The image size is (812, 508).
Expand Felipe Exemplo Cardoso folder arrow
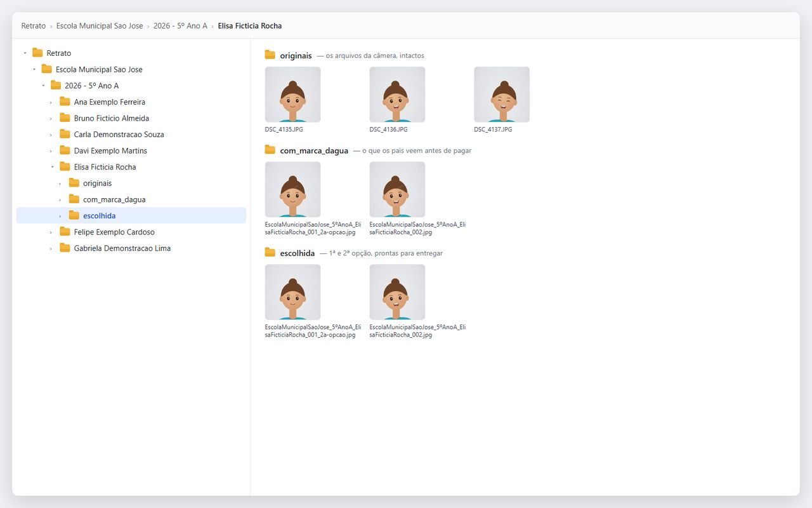tap(51, 232)
